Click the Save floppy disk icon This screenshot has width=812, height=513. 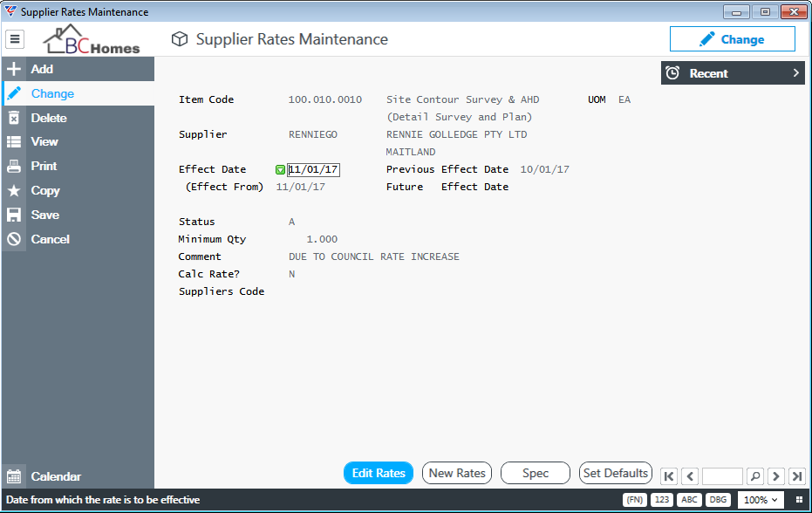[14, 215]
